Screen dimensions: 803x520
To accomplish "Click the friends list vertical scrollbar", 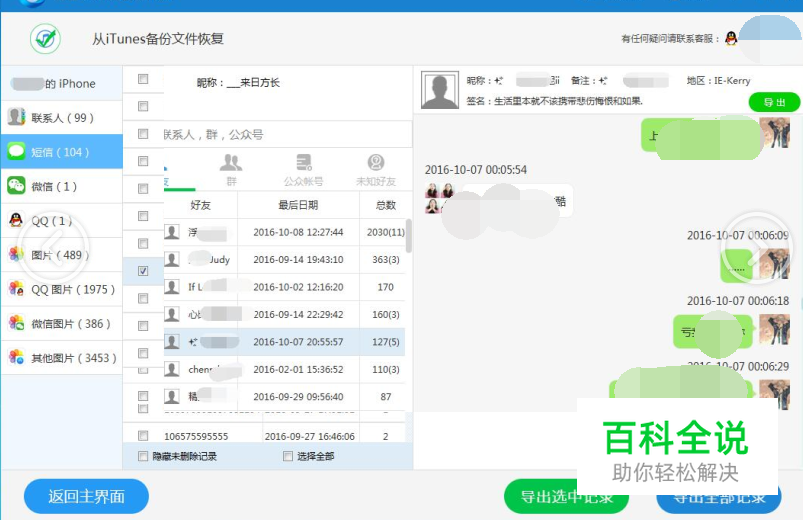I will 409,236.
